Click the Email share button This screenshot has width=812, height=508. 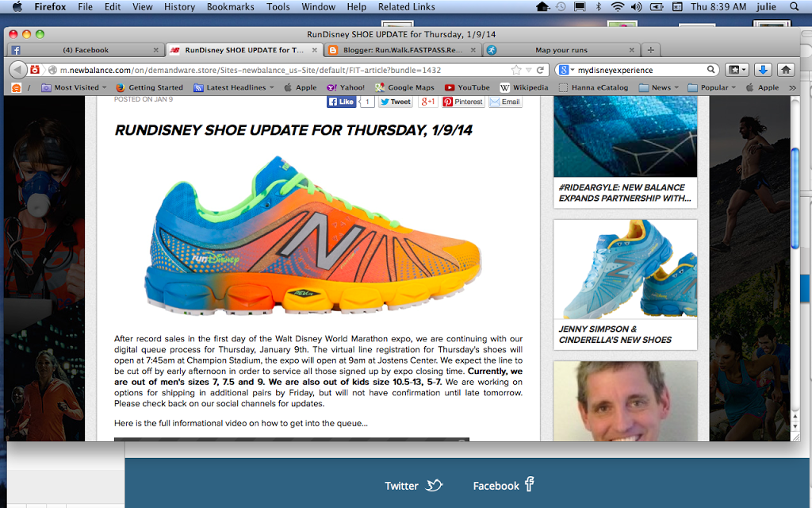click(505, 102)
